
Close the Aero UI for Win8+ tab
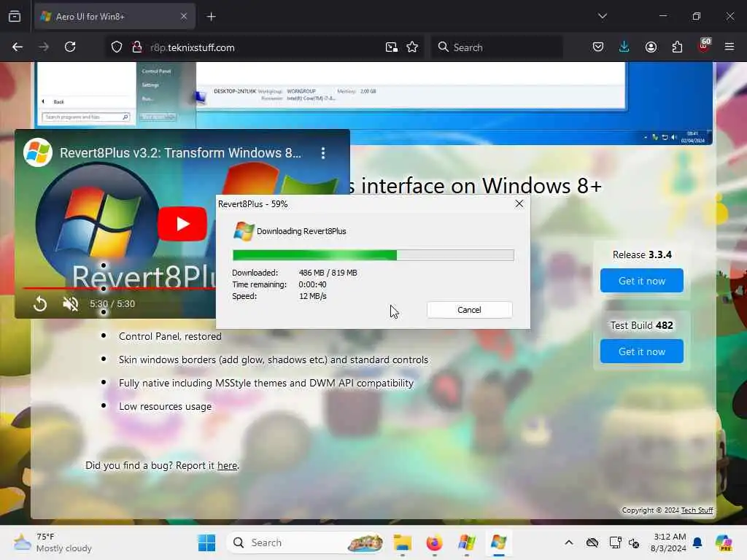click(x=184, y=16)
